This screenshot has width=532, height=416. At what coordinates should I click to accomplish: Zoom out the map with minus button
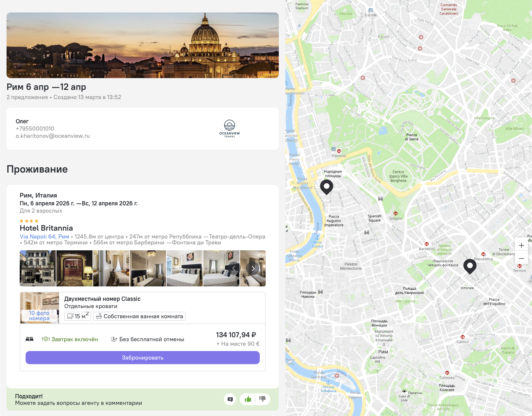coord(522,259)
